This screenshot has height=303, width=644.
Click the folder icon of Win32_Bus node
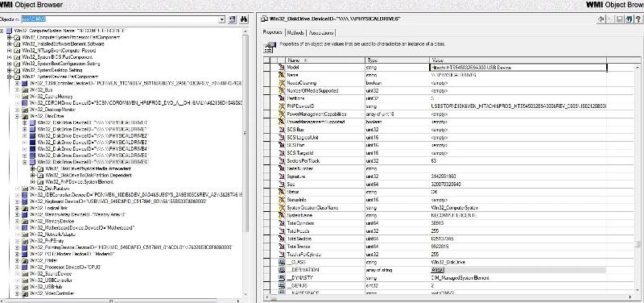pos(25,90)
